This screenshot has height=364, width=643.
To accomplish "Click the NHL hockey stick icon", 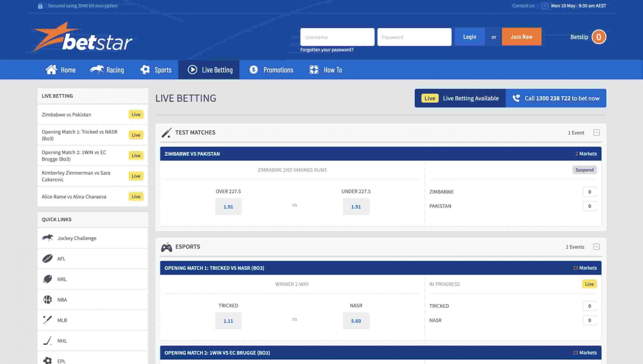I will tap(47, 341).
